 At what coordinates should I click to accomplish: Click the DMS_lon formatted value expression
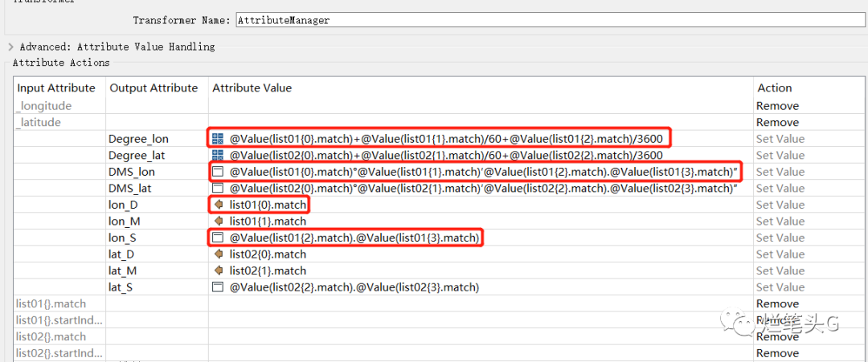pyautogui.click(x=485, y=172)
